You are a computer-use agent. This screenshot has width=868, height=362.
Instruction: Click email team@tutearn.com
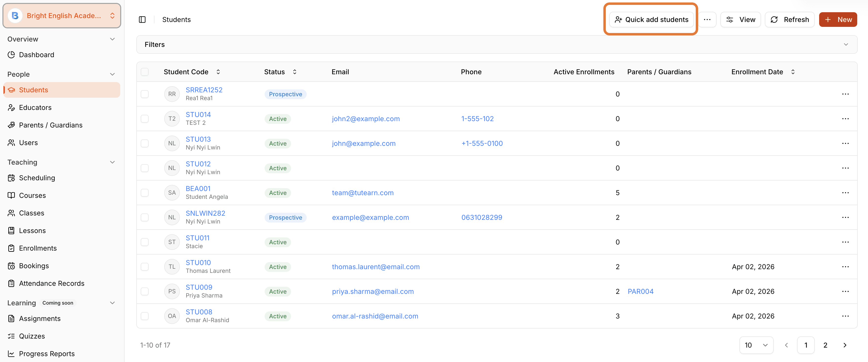(x=363, y=193)
